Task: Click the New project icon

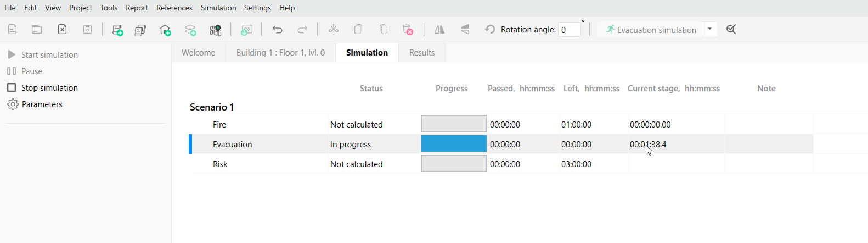Action: [12, 30]
